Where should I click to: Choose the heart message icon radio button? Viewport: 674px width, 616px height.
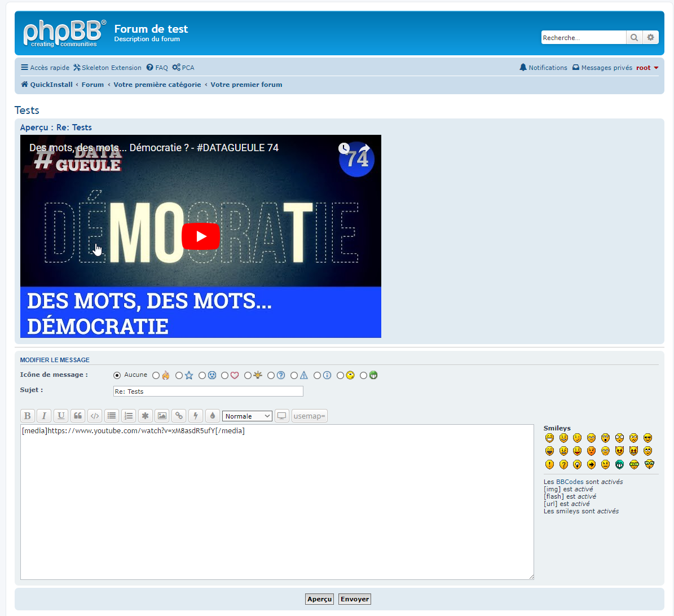coord(225,376)
